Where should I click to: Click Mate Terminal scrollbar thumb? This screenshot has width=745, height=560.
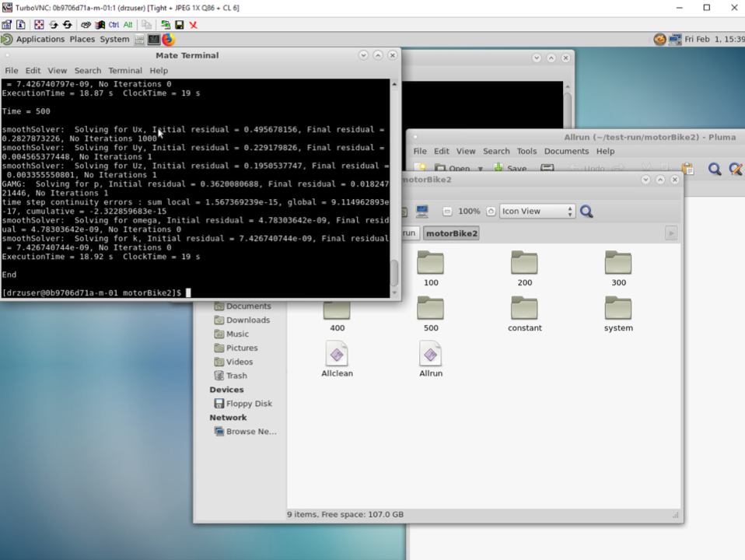pos(394,273)
